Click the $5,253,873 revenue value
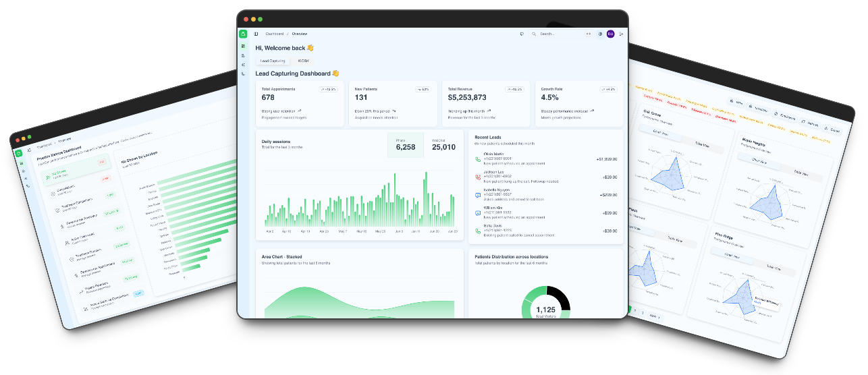This screenshot has height=375, width=868. 467,97
